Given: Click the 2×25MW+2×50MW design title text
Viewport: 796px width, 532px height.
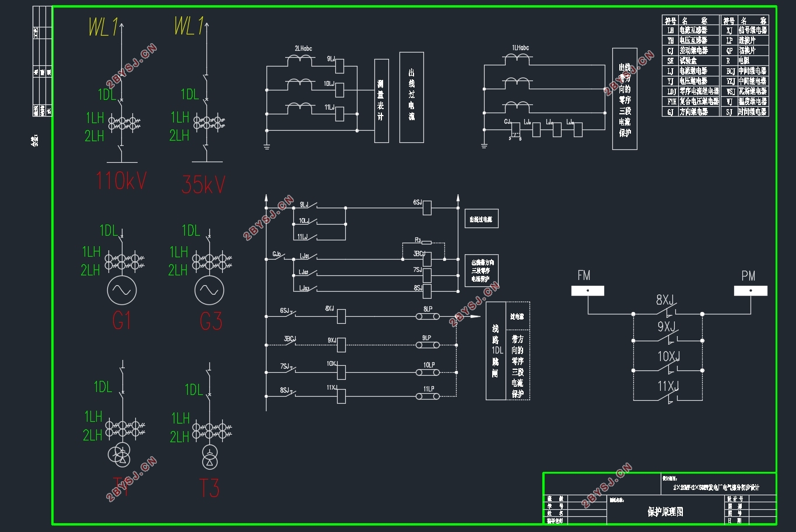Looking at the screenshot, I should 717,487.
